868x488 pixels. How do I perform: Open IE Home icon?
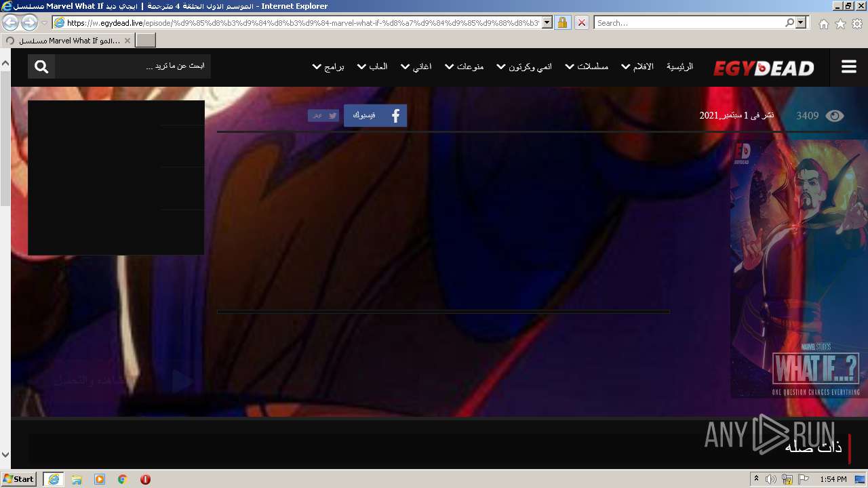823,24
